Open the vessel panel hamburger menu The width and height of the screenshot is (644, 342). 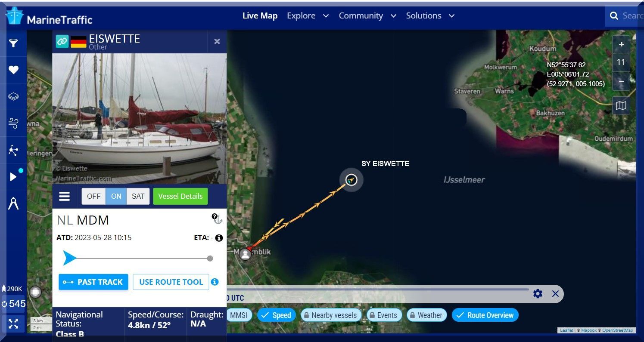click(x=65, y=196)
